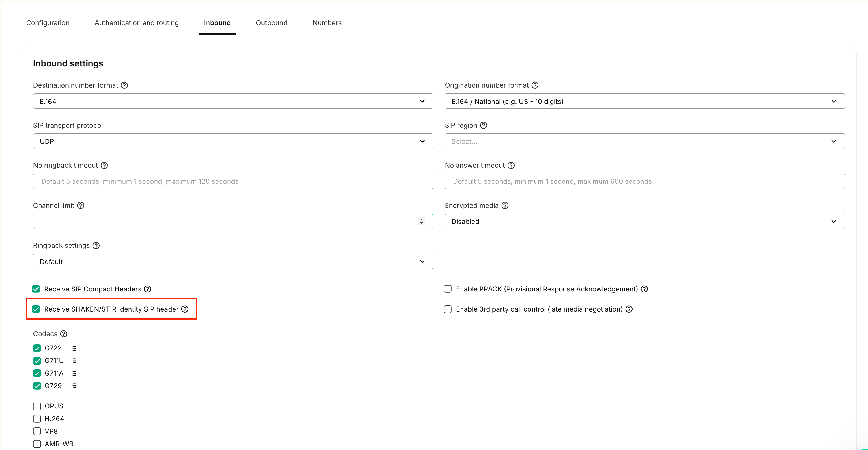Open the Channel limit help tooltip
Viewport: 868px width, 450px height.
pyautogui.click(x=81, y=205)
